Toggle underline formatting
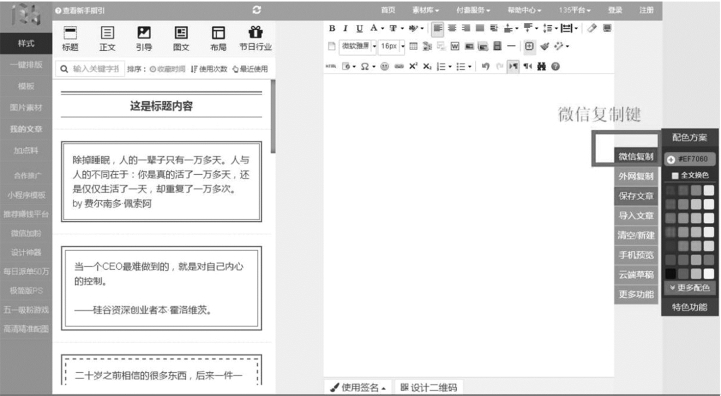This screenshot has height=396, width=721. pos(360,28)
